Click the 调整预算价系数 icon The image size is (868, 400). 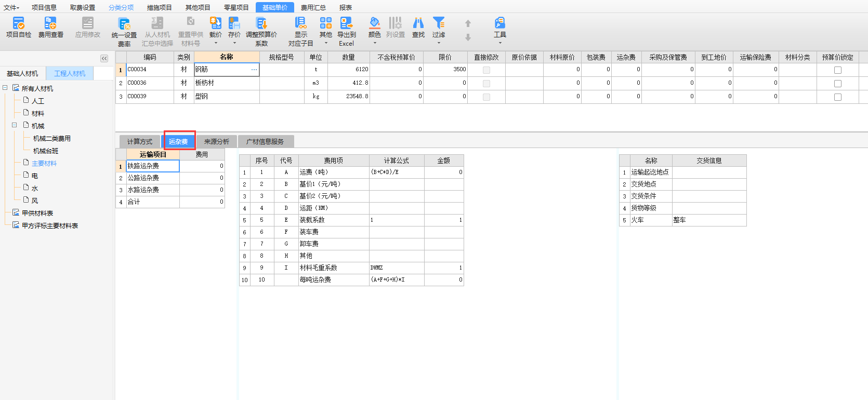261,31
